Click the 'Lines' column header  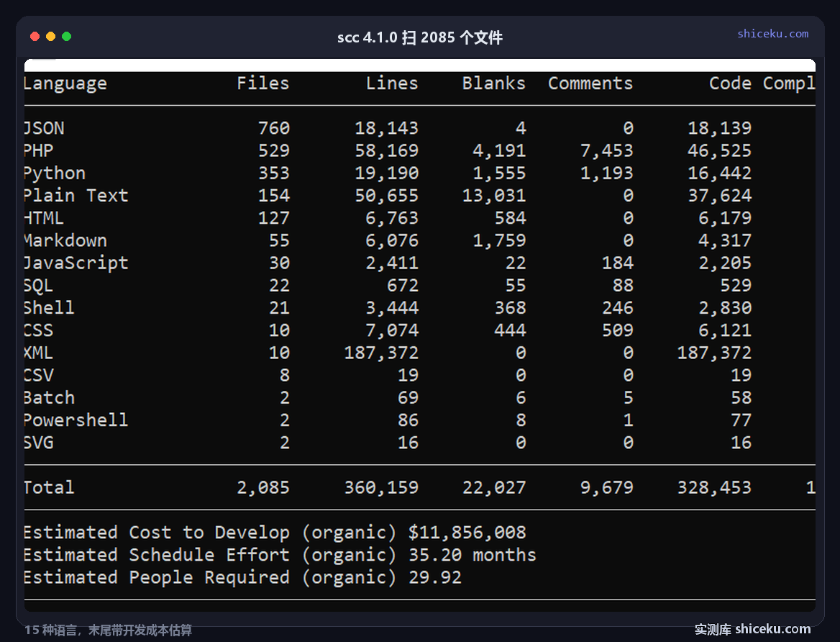coord(392,83)
